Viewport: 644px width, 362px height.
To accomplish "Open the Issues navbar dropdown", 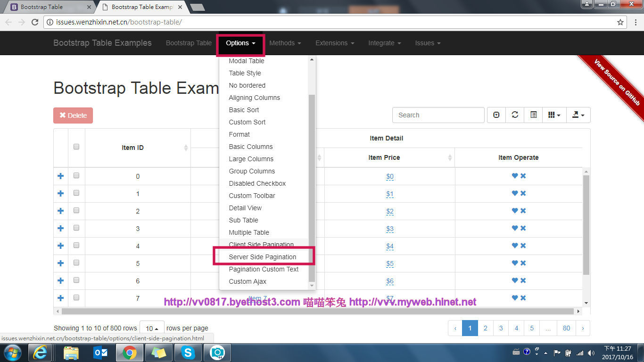I will click(x=428, y=43).
